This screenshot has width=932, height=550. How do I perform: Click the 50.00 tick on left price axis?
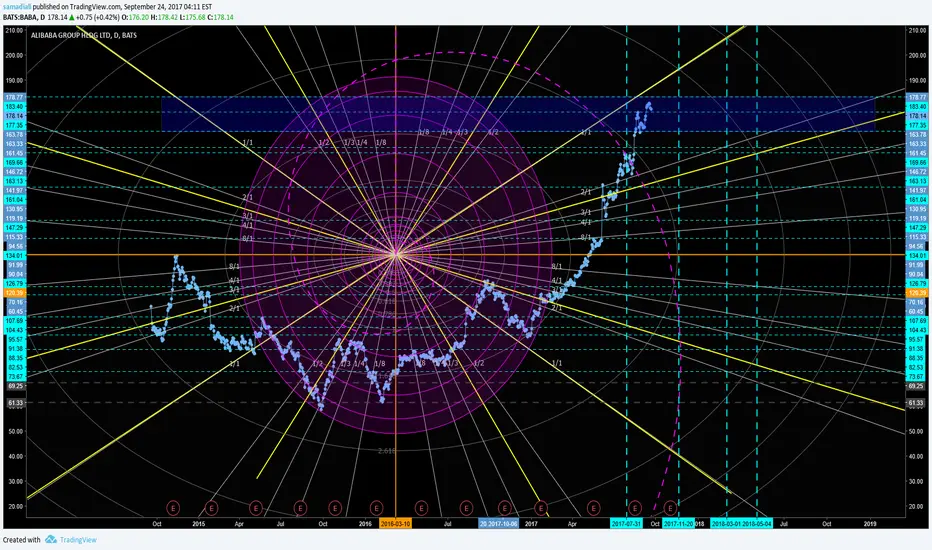tap(15, 431)
